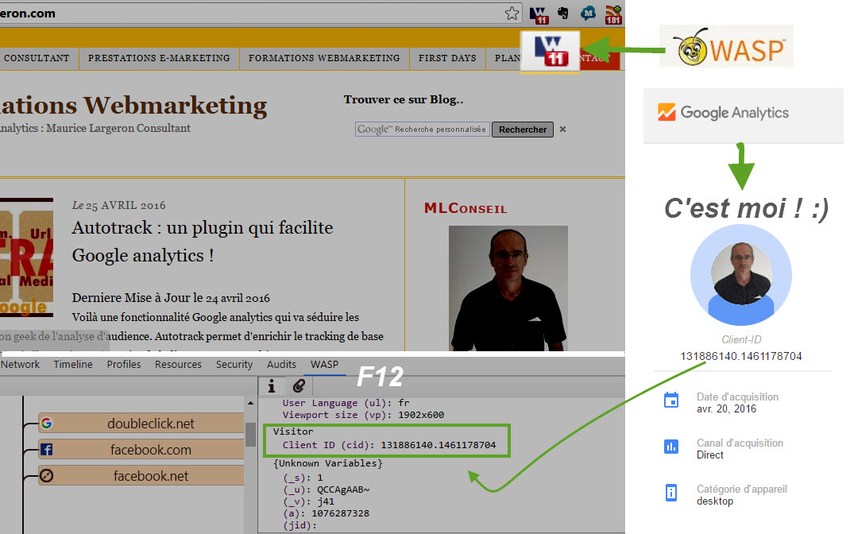Click the calendar icon by Date d'acquisition

click(x=671, y=400)
